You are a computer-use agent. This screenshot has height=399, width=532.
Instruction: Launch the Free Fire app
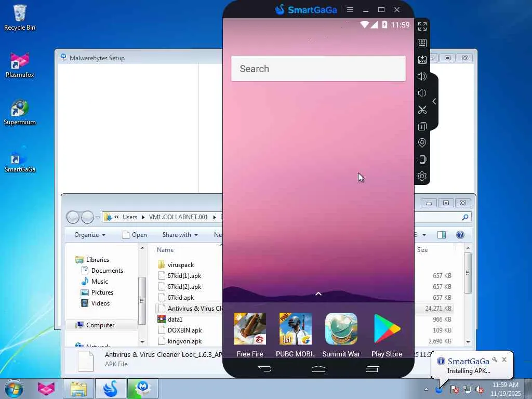pyautogui.click(x=250, y=335)
